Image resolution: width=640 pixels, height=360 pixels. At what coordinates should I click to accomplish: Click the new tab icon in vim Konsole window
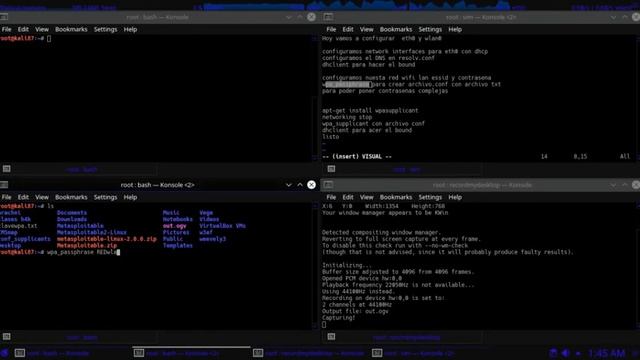click(331, 169)
